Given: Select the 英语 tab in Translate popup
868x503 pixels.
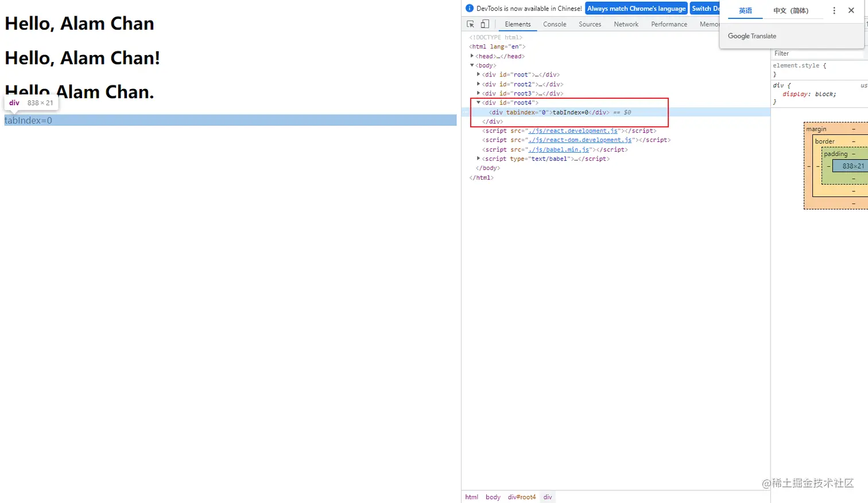Looking at the screenshot, I should click(x=745, y=11).
